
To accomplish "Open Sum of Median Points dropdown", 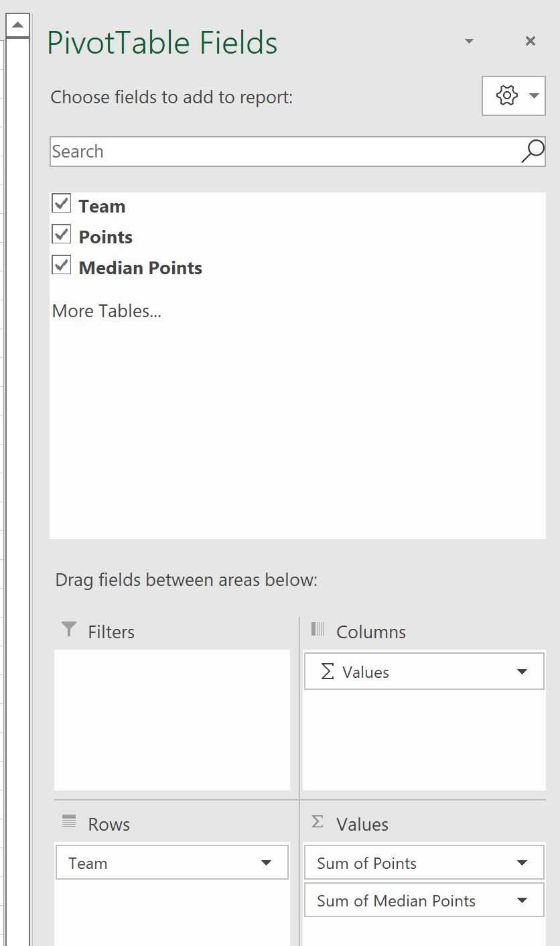I will 522,900.
